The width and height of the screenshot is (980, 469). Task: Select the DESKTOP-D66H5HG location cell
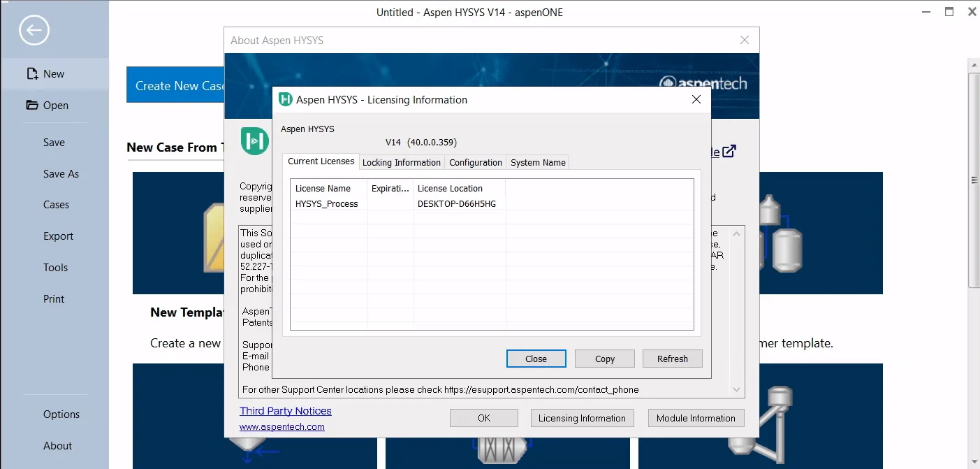click(457, 203)
